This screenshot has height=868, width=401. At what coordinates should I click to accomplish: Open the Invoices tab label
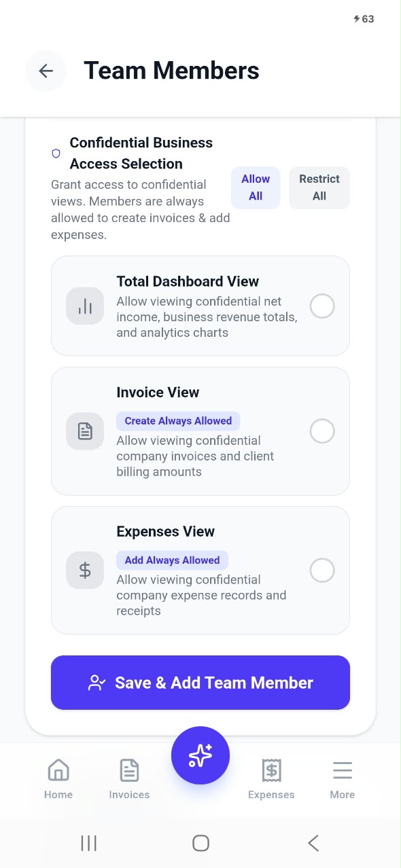click(129, 795)
